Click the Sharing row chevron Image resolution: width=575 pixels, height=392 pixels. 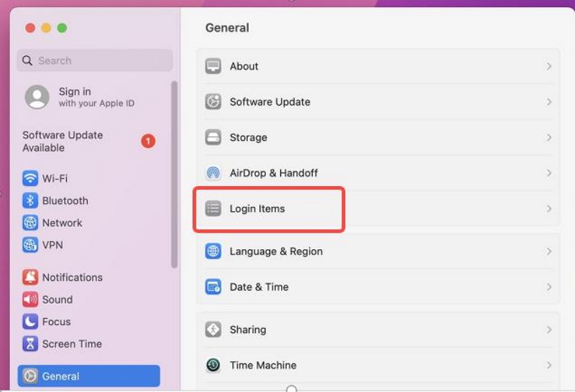tap(548, 330)
